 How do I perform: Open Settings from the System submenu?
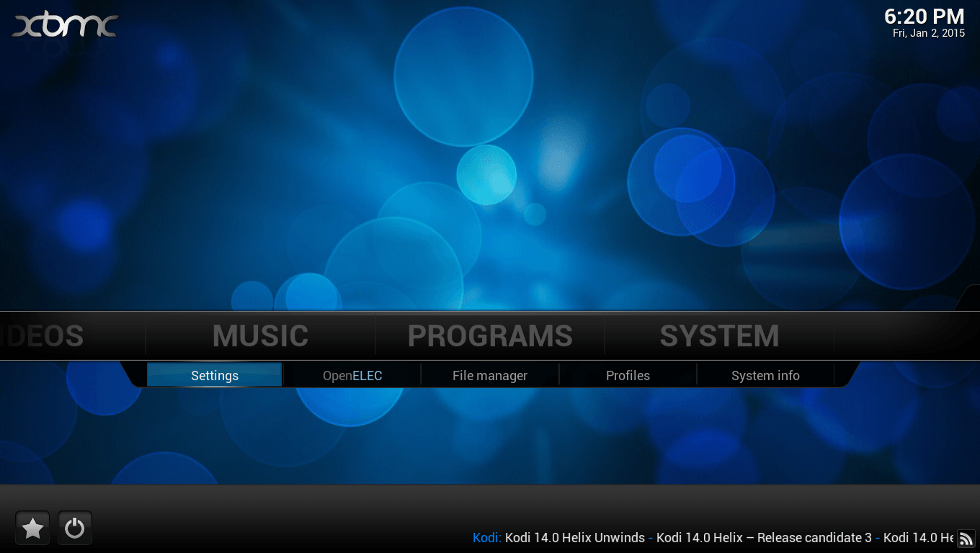pyautogui.click(x=215, y=375)
